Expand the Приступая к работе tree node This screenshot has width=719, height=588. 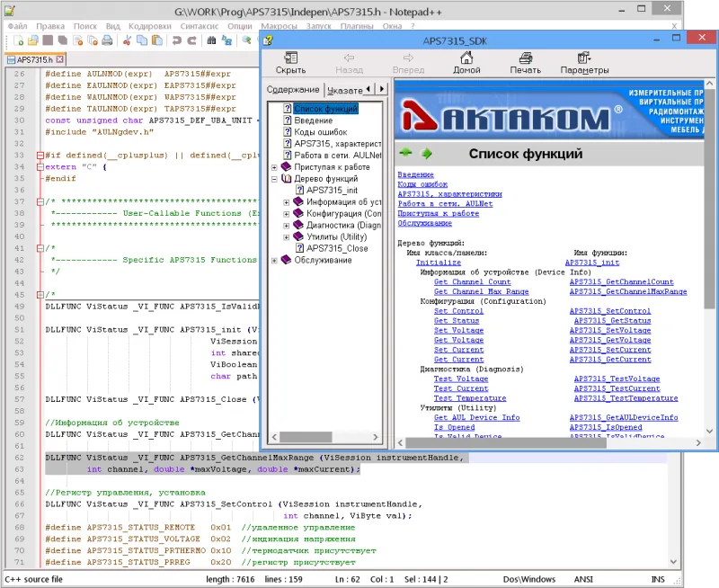coord(274,167)
